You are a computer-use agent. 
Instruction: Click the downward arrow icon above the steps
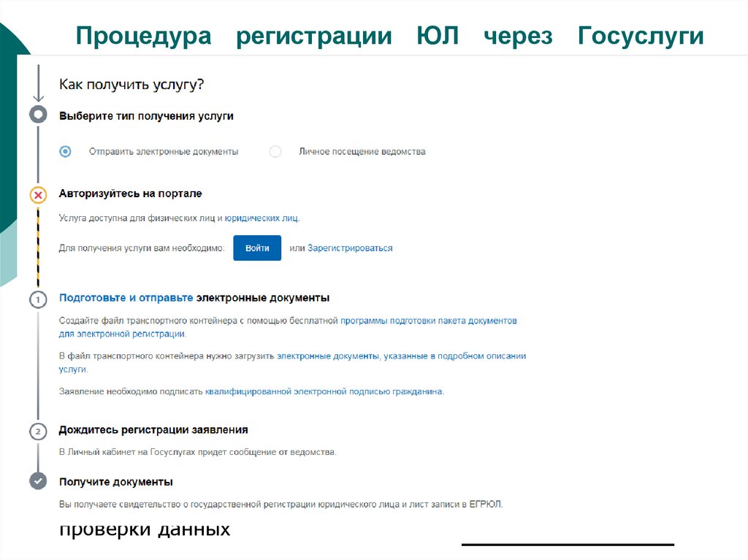[38, 85]
